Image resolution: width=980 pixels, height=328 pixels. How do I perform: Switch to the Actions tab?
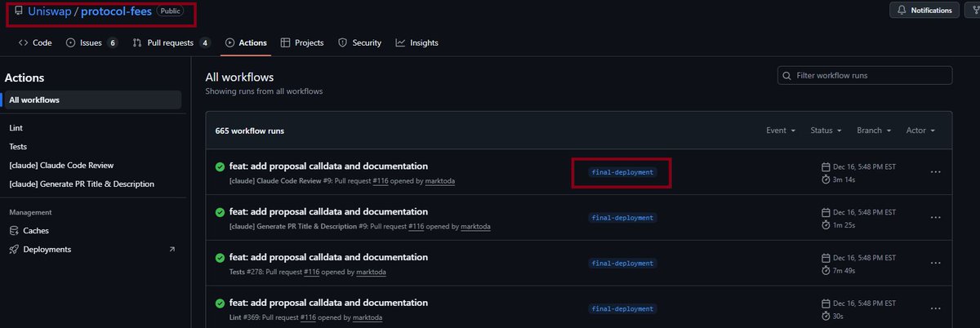(x=246, y=42)
